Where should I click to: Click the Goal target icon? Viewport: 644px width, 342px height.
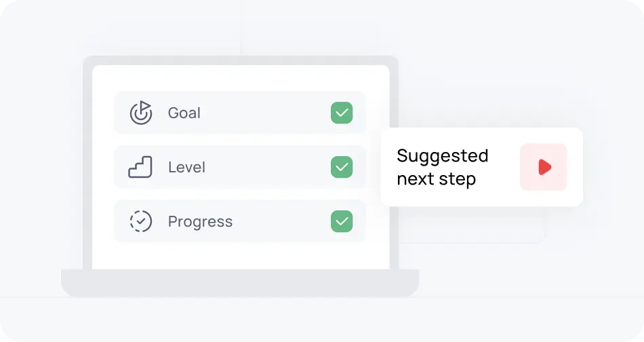pos(141,113)
